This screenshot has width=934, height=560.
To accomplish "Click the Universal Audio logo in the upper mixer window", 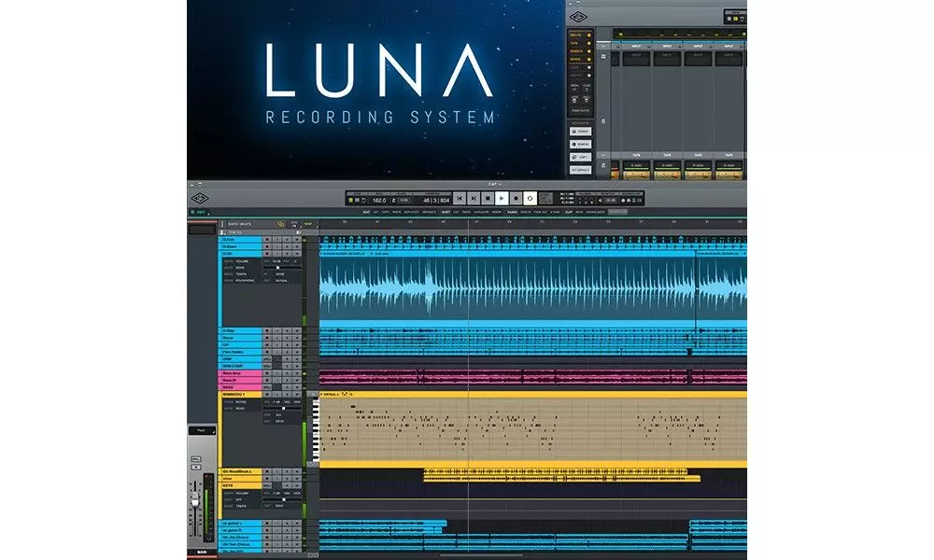I will click(578, 17).
